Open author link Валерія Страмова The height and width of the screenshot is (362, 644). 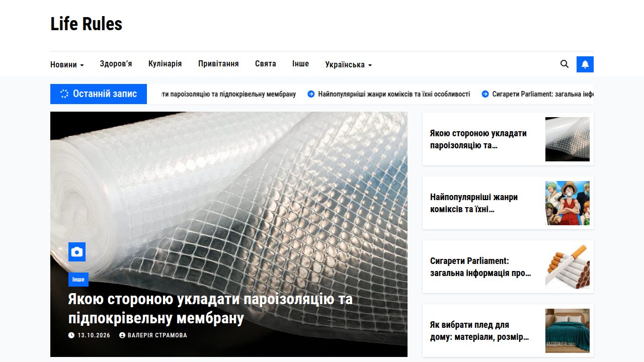pyautogui.click(x=157, y=335)
